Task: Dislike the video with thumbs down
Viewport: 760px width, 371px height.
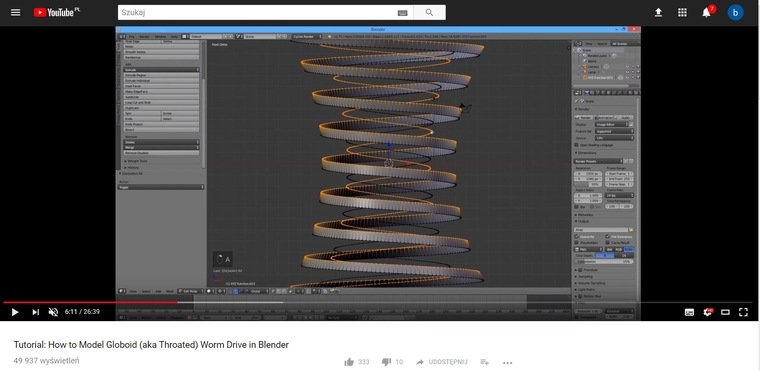Action: click(386, 362)
